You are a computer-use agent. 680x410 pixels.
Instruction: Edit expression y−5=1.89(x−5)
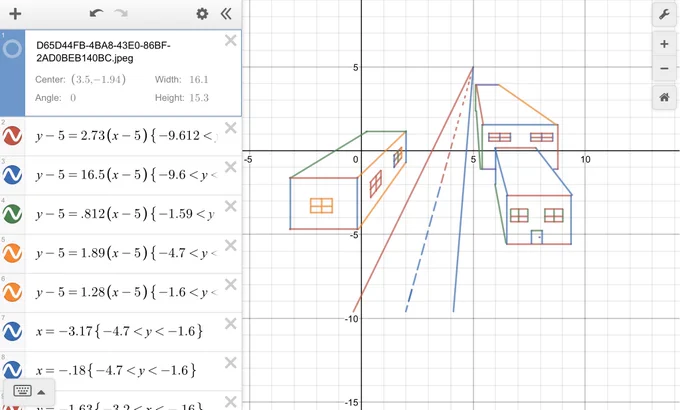pos(127,253)
